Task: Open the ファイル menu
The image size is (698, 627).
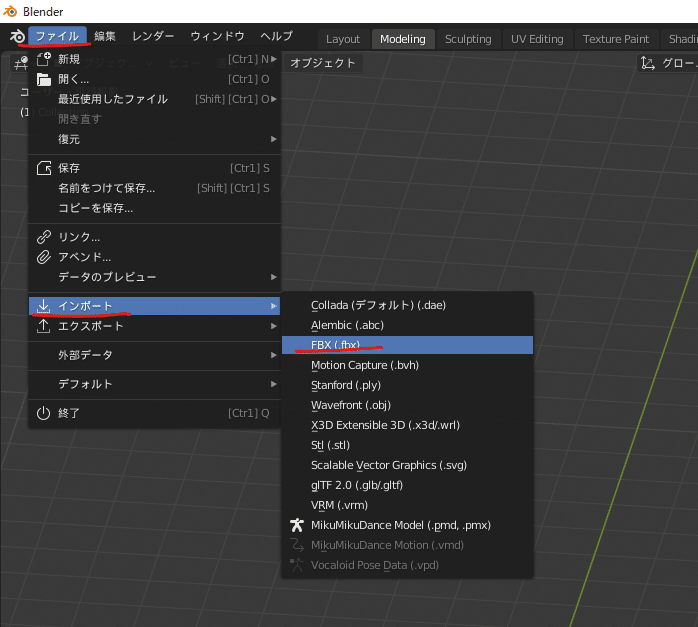Action: pos(57,36)
